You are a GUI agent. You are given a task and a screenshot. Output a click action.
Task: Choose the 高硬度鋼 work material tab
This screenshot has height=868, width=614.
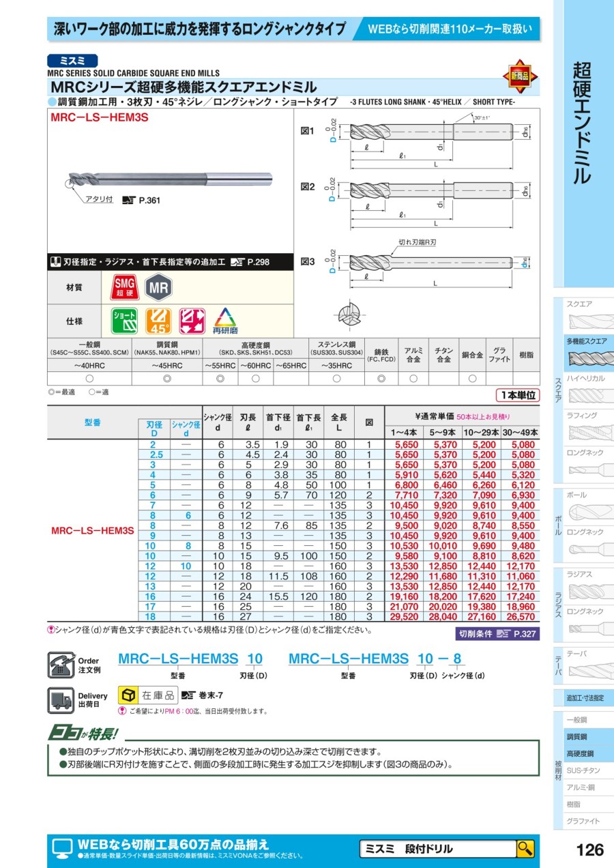[581, 754]
